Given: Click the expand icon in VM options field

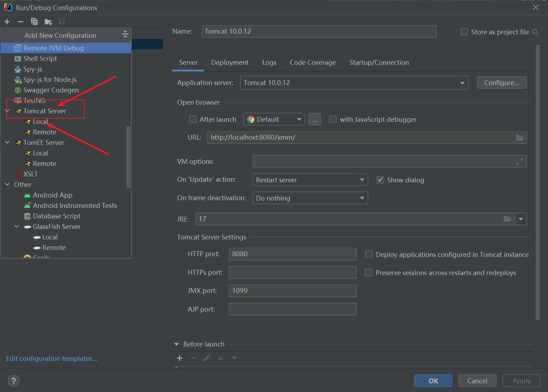Looking at the screenshot, I should (520, 161).
